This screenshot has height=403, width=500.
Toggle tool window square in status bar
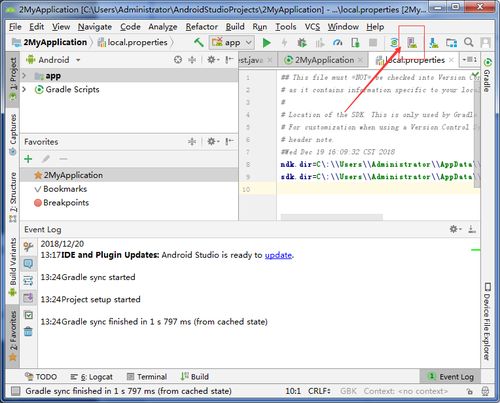coord(15,391)
